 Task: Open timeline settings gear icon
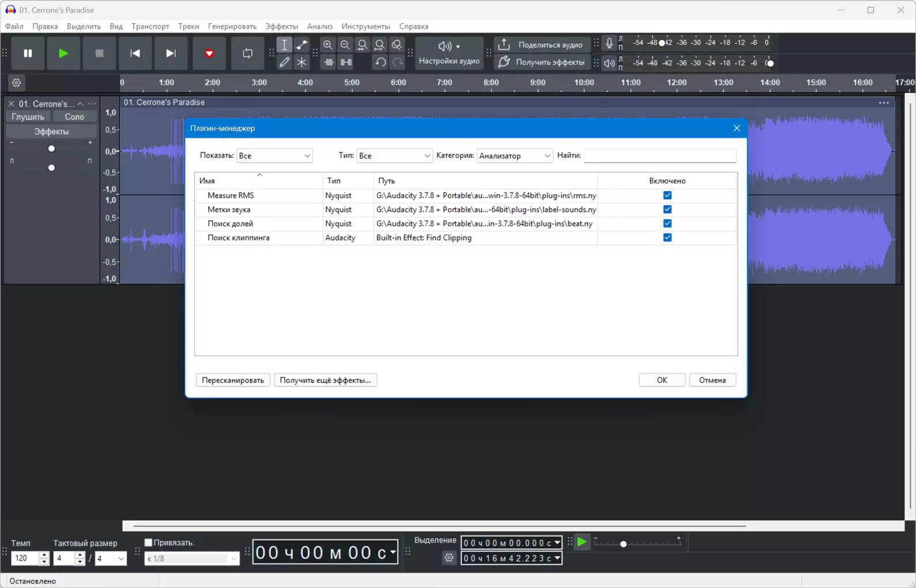[16, 83]
